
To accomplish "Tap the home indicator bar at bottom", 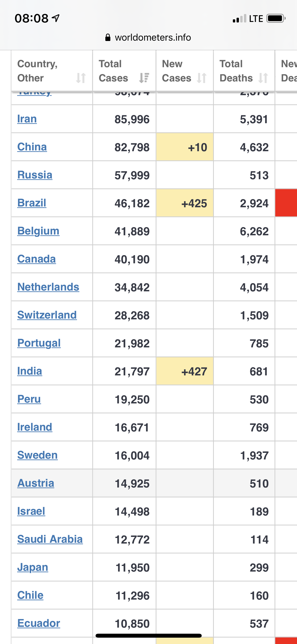I will (x=149, y=636).
